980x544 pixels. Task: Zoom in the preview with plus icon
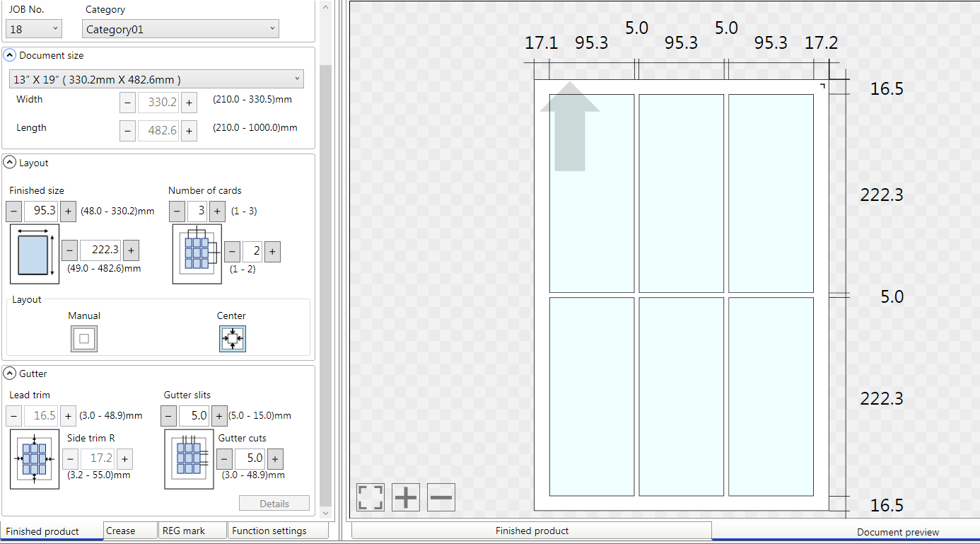406,497
